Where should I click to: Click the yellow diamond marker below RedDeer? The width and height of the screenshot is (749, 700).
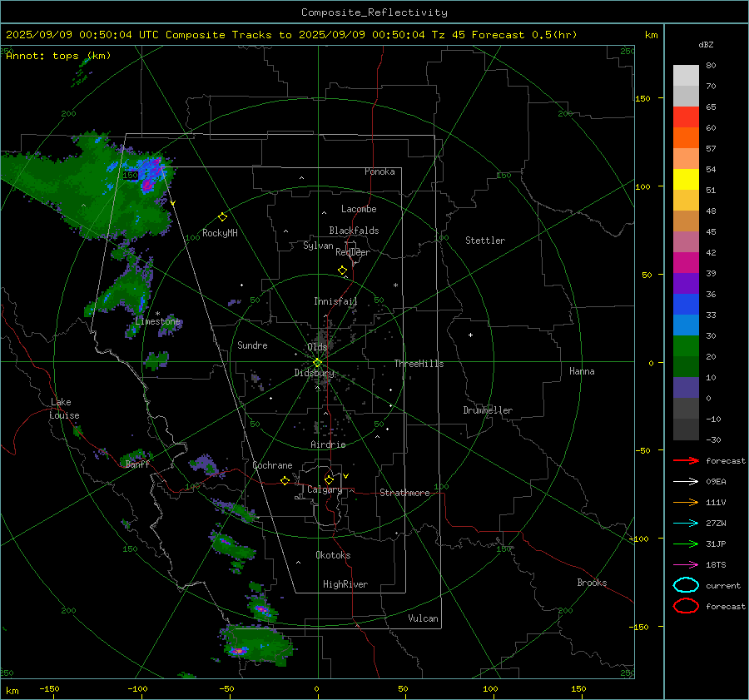(343, 271)
